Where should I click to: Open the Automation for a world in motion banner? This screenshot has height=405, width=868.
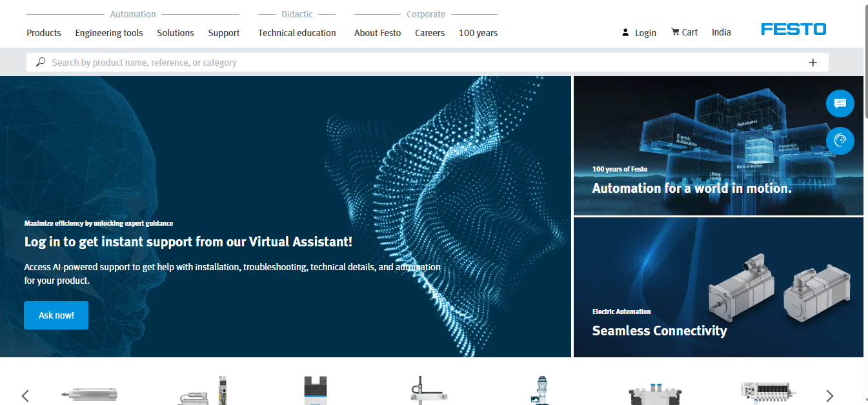(x=718, y=146)
